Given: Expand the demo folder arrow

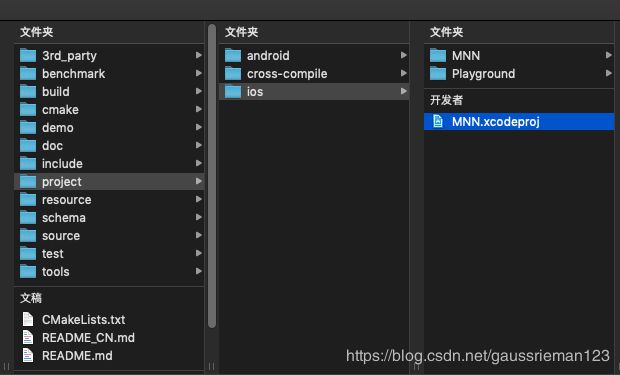Looking at the screenshot, I should (x=199, y=127).
